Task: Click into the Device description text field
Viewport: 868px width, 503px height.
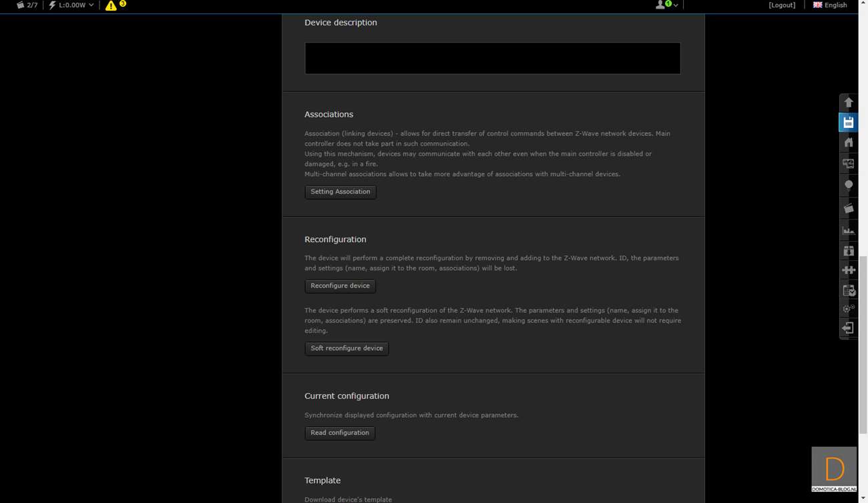Action: tap(493, 59)
